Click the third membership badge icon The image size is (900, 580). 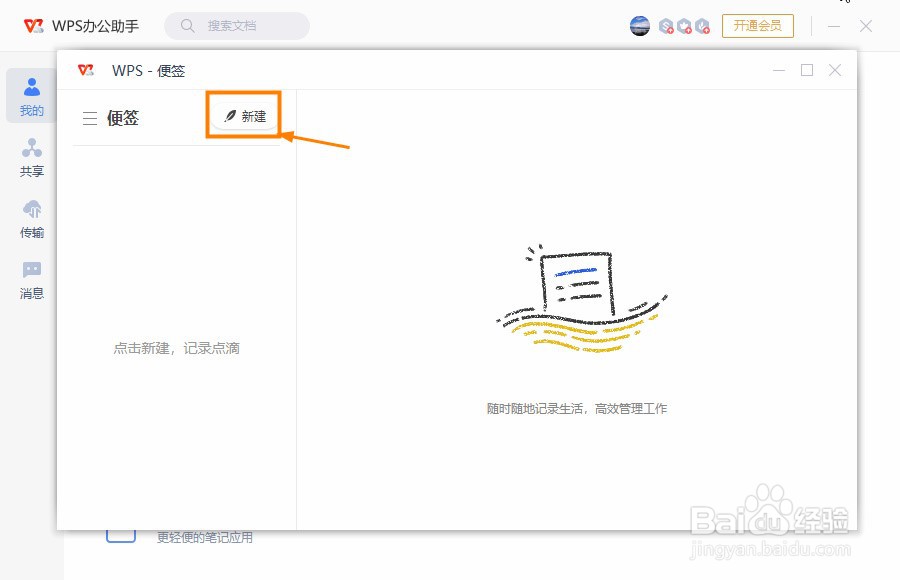coord(702,26)
